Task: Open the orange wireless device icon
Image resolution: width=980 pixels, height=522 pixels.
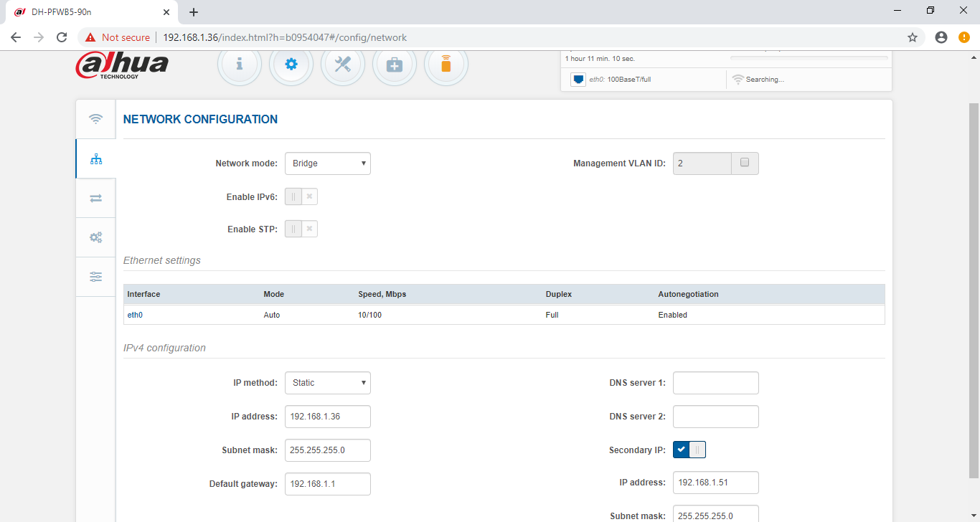Action: [x=446, y=64]
